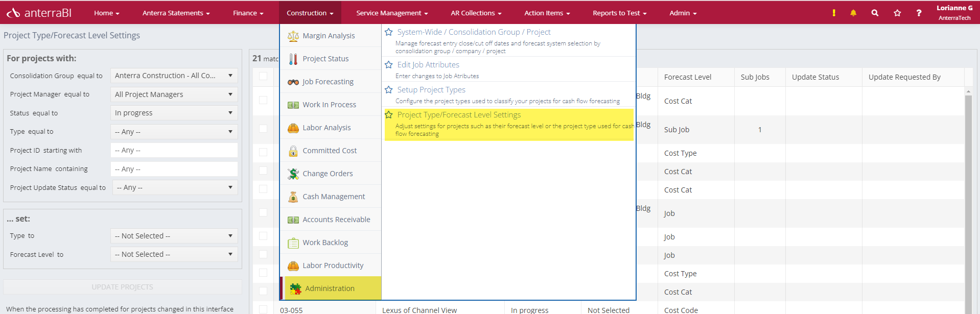Open the Project Manager filter dropdown
The image size is (980, 314).
click(174, 94)
